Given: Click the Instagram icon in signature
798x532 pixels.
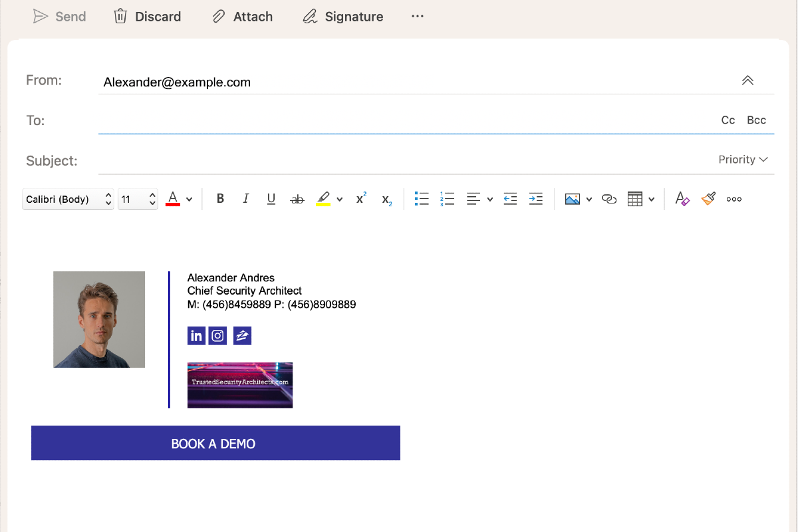Looking at the screenshot, I should [x=217, y=336].
